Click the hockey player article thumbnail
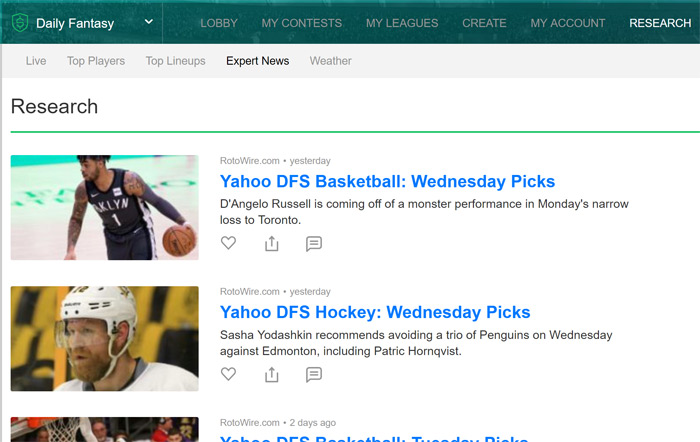Screen dimensions: 700x442 pos(104,338)
